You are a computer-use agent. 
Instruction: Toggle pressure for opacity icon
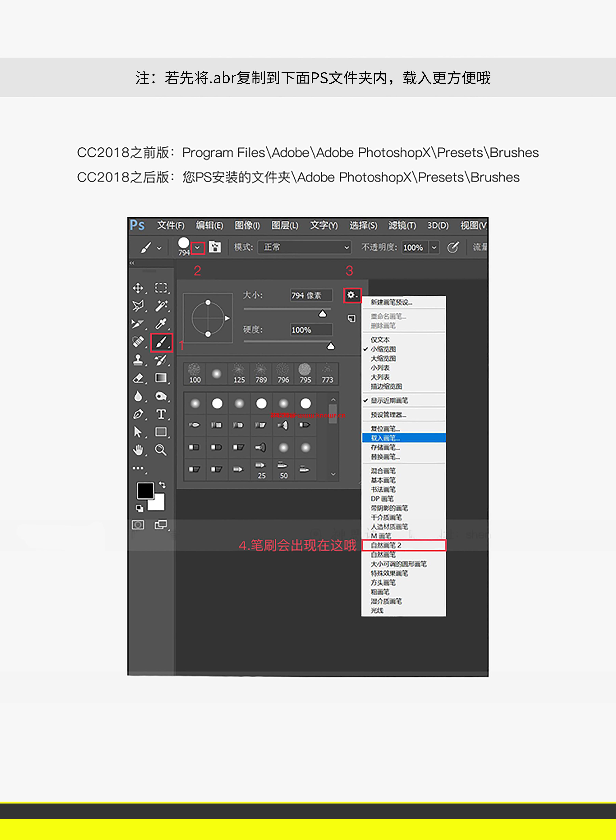click(453, 247)
